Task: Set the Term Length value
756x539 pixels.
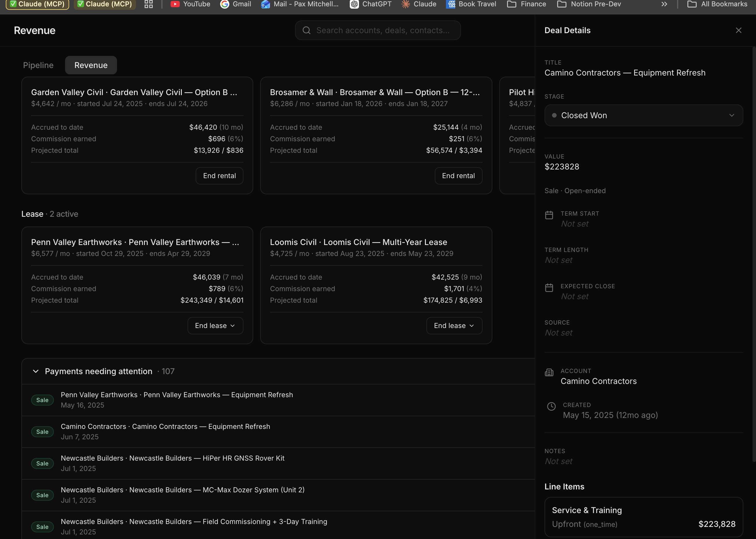Action: (559, 260)
